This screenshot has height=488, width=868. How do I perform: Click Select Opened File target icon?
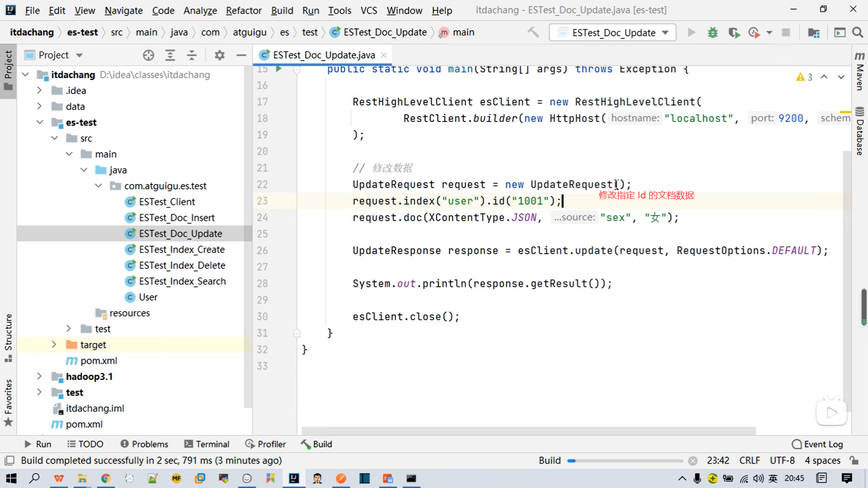point(148,55)
